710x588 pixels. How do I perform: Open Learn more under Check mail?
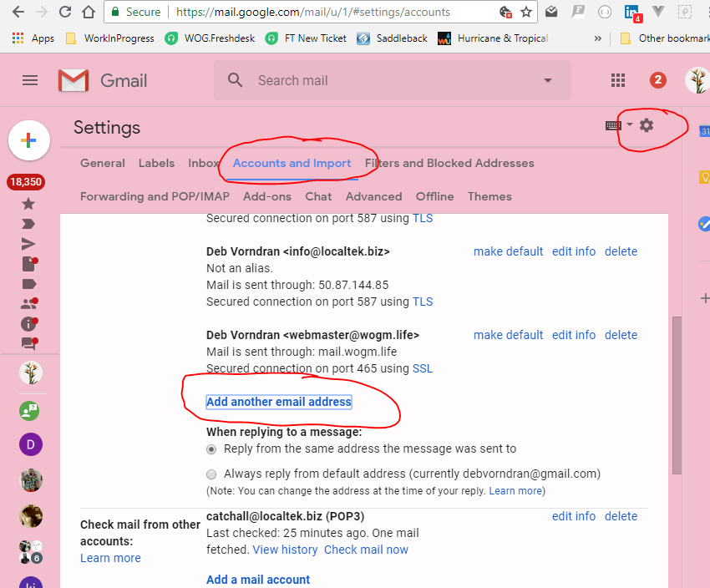tap(110, 558)
